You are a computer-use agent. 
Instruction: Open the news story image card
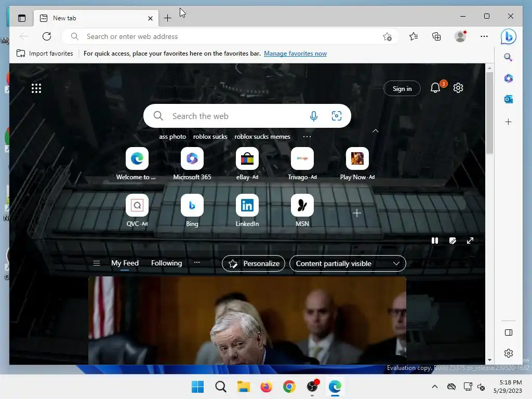tap(247, 321)
